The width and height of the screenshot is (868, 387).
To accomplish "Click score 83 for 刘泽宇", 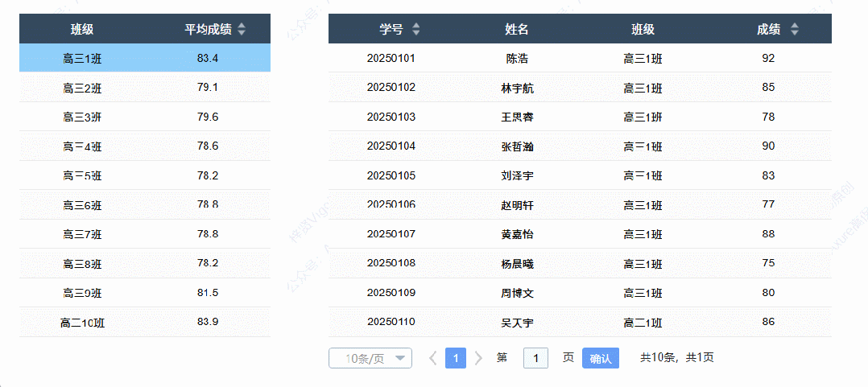I will pos(768,175).
